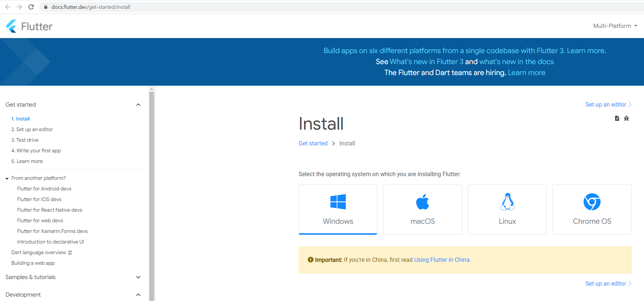The height and width of the screenshot is (301, 644).
Task: Collapse From another platform triangle
Action: tap(7, 179)
